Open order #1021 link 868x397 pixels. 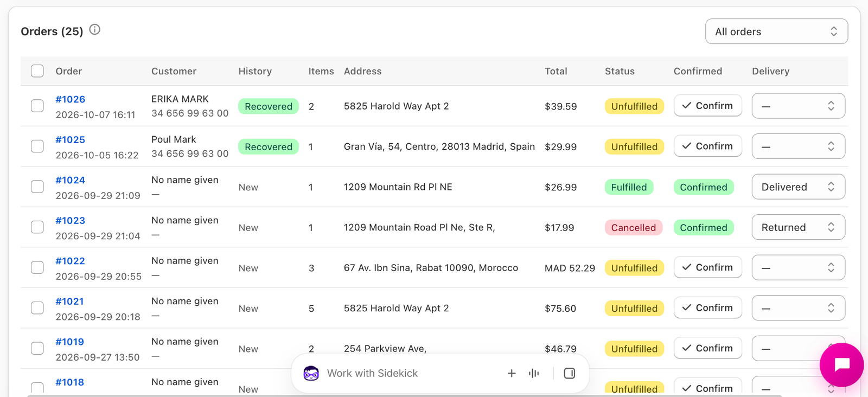(70, 301)
